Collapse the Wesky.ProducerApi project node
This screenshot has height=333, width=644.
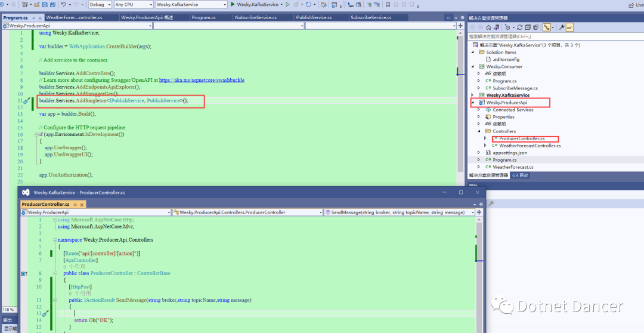473,103
